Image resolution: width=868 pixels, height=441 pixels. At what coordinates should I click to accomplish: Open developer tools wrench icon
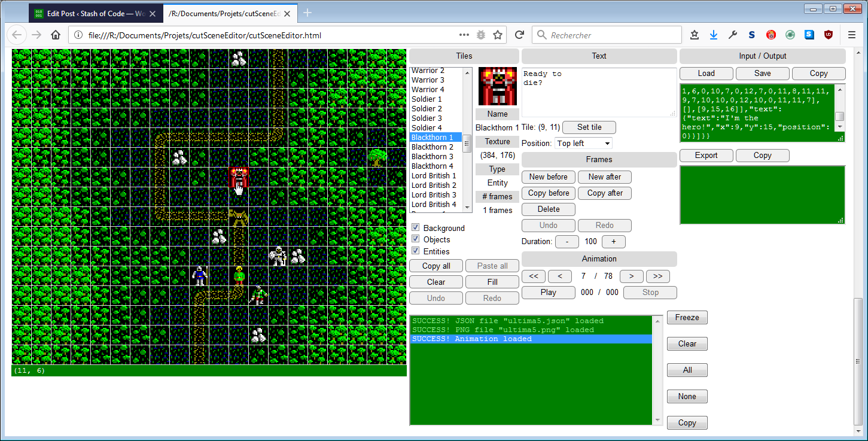click(x=733, y=35)
